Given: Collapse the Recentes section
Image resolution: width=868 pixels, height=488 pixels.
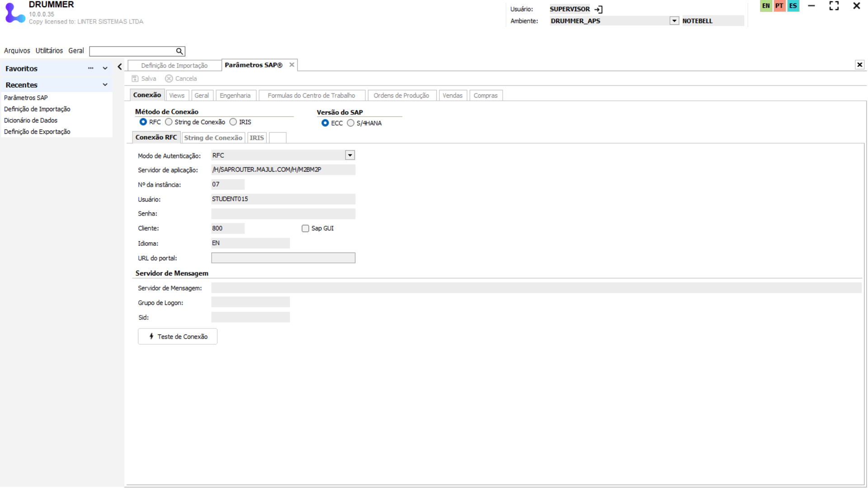Looking at the screenshot, I should 105,85.
